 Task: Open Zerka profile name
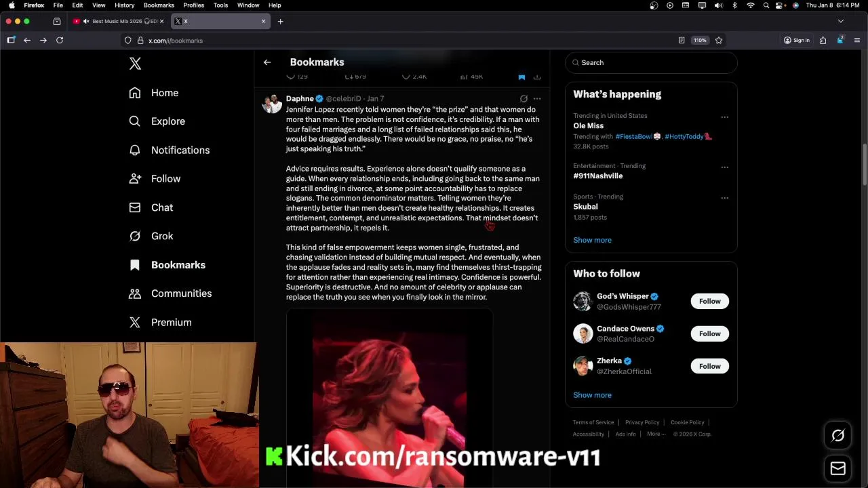[609, 361]
